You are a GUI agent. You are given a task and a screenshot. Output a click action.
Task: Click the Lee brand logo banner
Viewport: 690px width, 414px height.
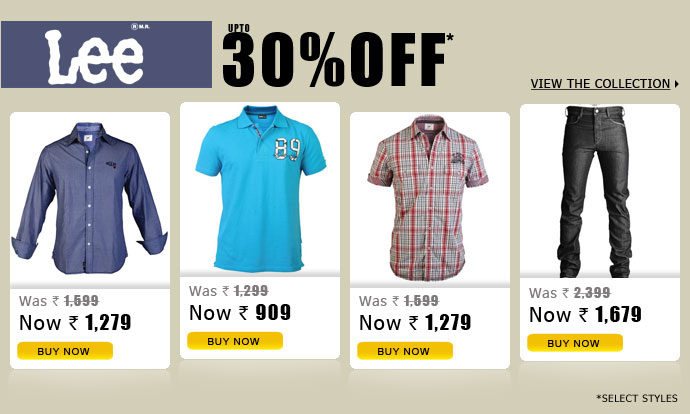tap(106, 54)
